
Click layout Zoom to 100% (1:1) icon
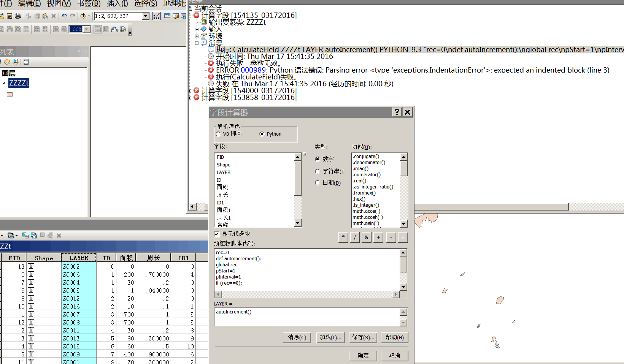pos(26,29)
